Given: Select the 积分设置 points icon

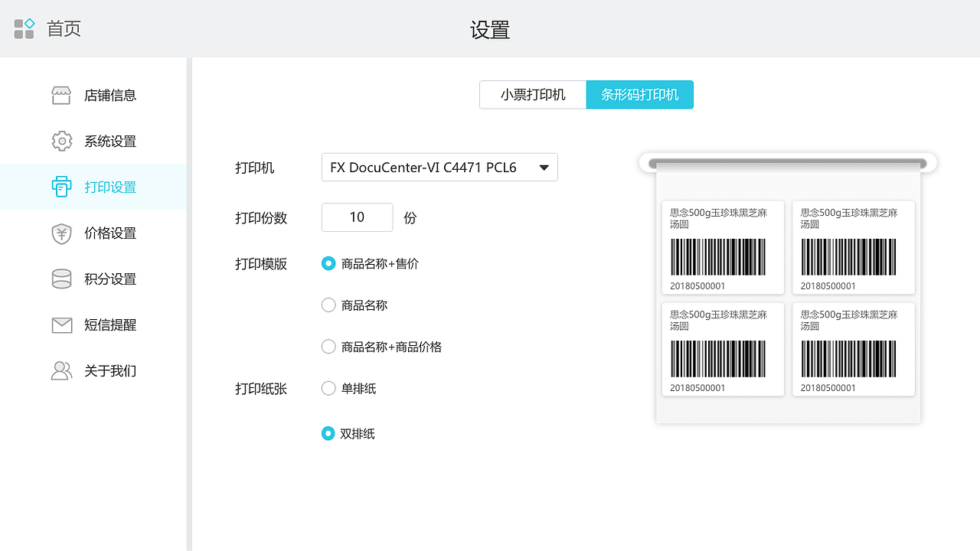Looking at the screenshot, I should click(61, 279).
